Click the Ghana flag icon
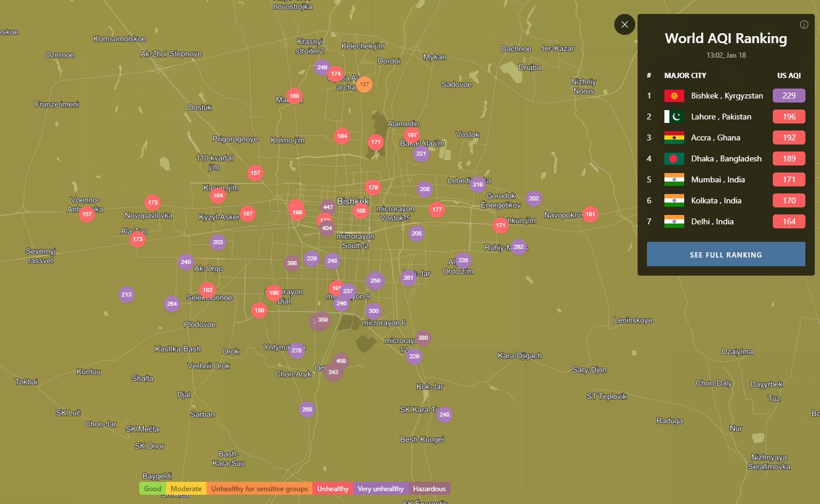 (674, 138)
